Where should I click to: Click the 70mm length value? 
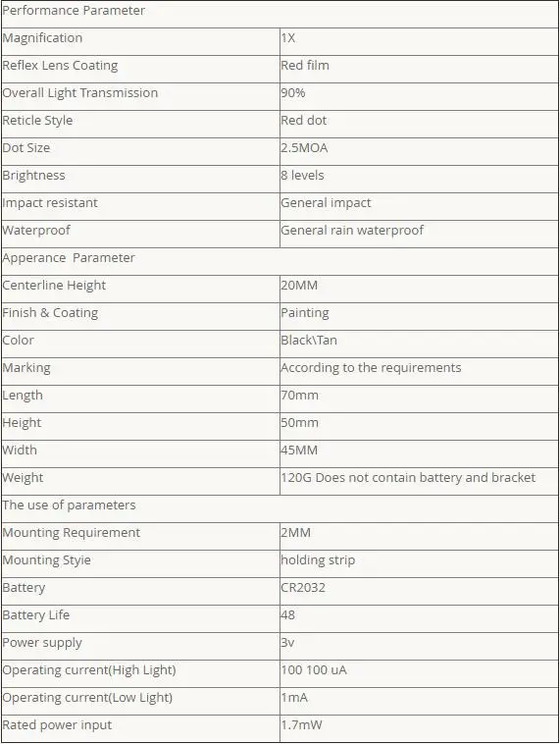click(300, 396)
